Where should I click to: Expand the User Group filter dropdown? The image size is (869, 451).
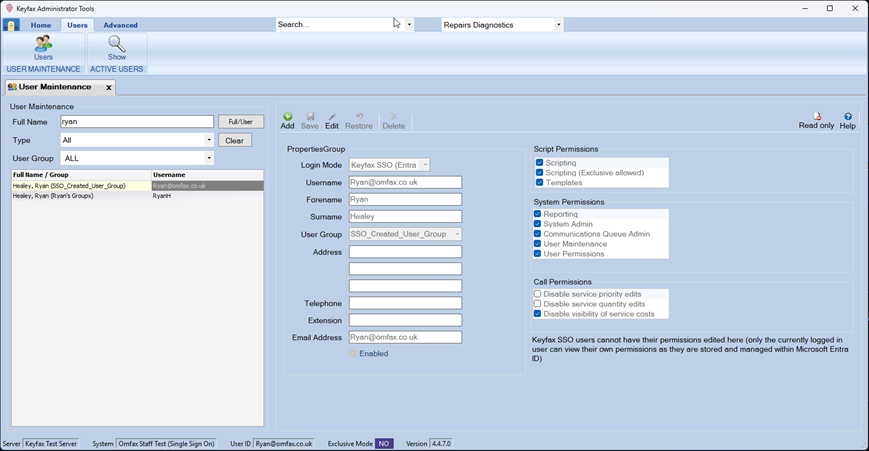[209, 158]
